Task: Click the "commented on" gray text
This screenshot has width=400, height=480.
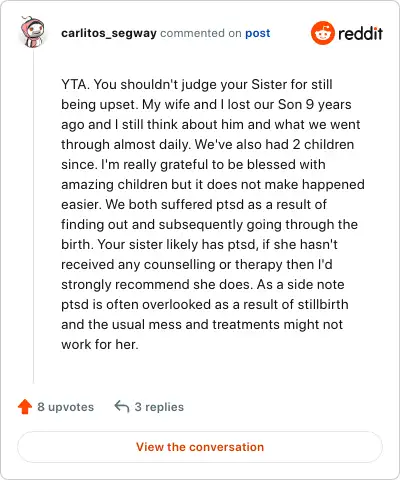Action: (201, 33)
